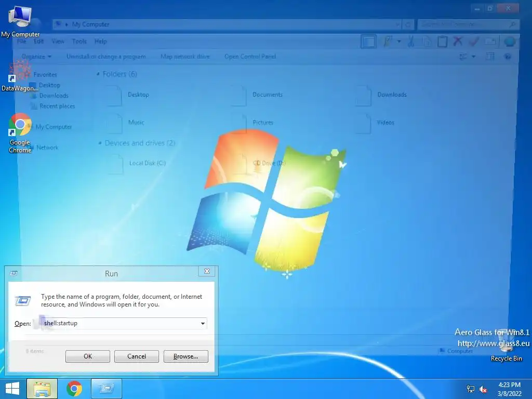Open the Organize dropdown menu
The height and width of the screenshot is (399, 532).
tap(37, 56)
